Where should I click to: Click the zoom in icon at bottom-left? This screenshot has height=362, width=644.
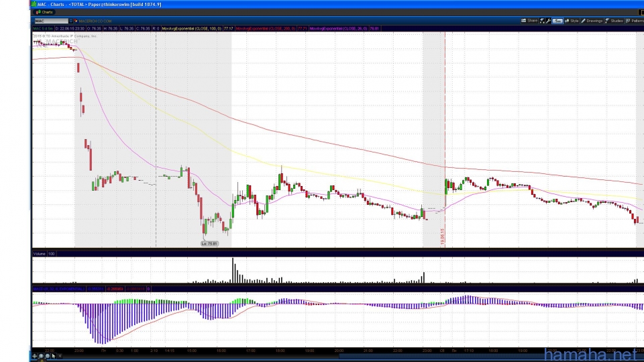(x=40, y=356)
